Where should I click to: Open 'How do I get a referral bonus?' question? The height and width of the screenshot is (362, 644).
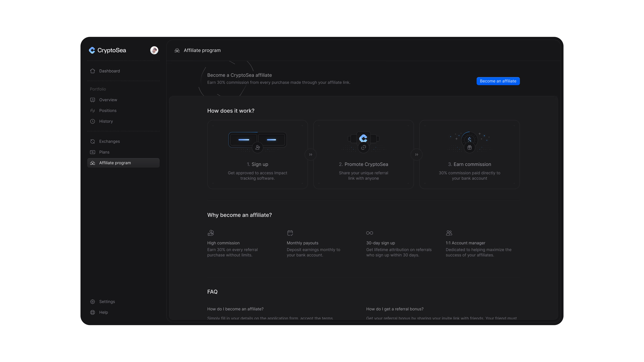[395, 309]
